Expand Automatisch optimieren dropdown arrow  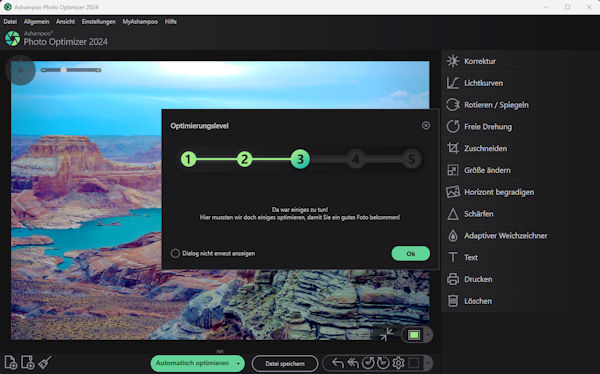click(238, 363)
